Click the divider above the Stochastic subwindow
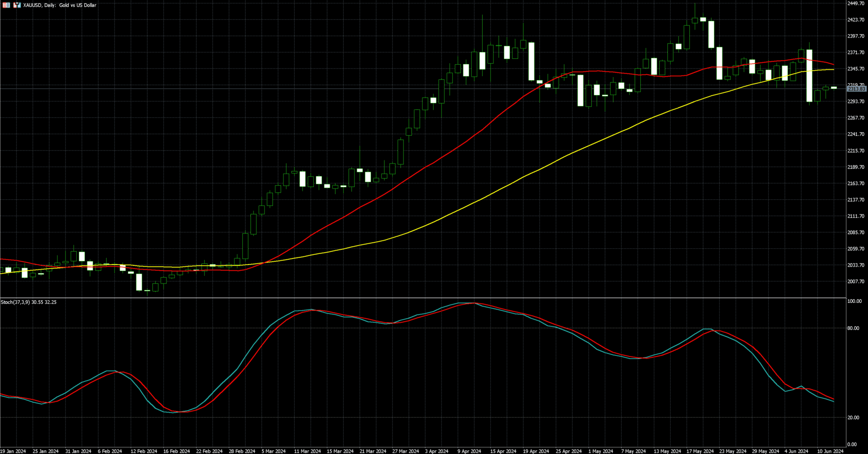The height and width of the screenshot is (454, 868). (x=423, y=298)
